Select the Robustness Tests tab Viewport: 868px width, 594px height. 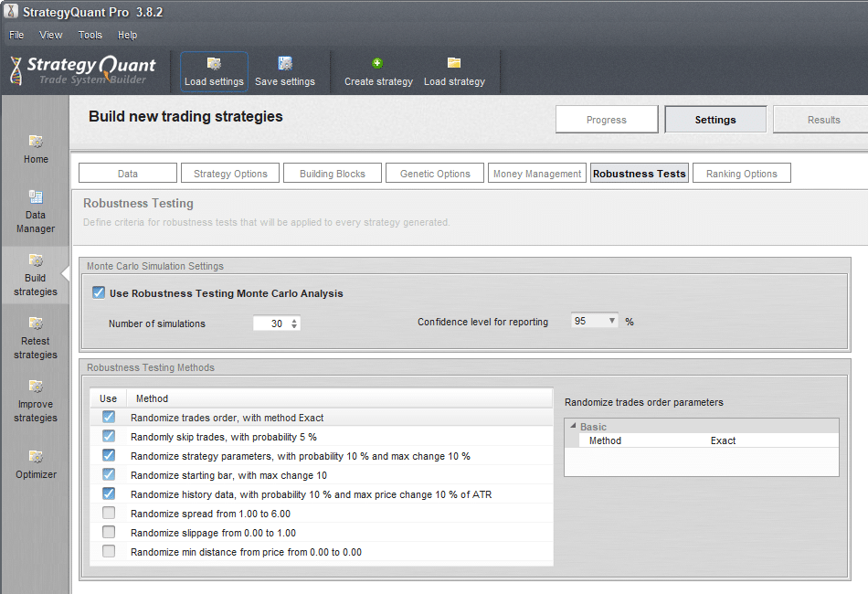(x=640, y=174)
